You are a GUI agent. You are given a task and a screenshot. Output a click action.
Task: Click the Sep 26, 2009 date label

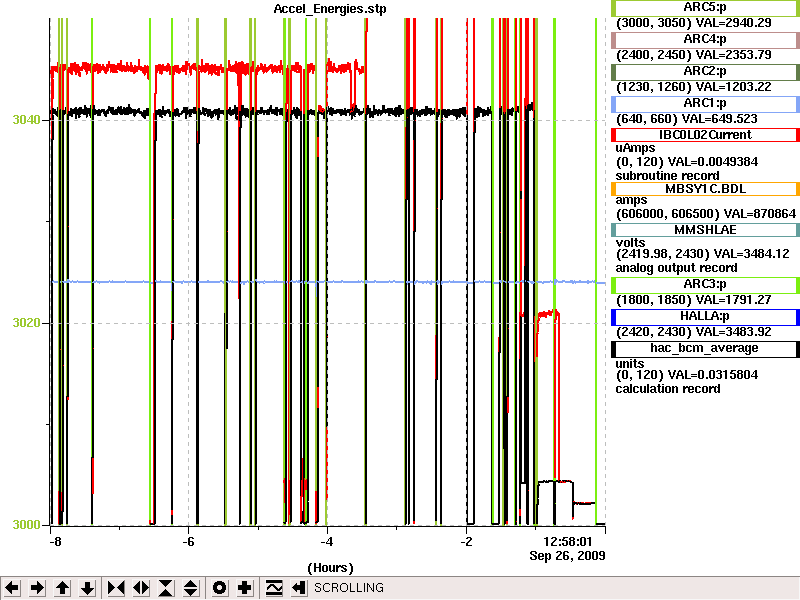(567, 555)
